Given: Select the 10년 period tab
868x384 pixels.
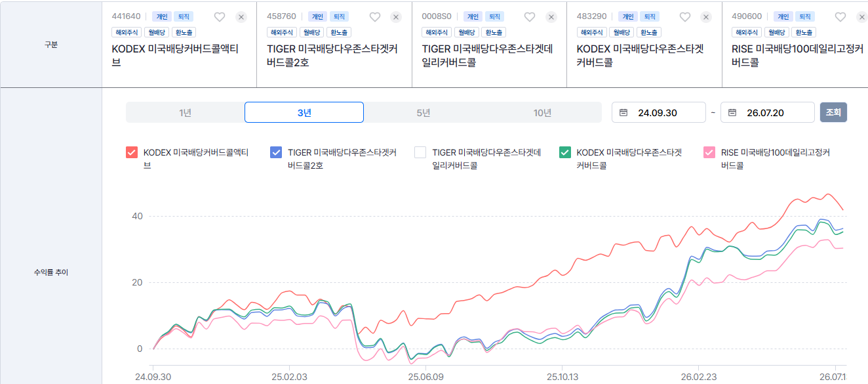Looking at the screenshot, I should pyautogui.click(x=542, y=113).
